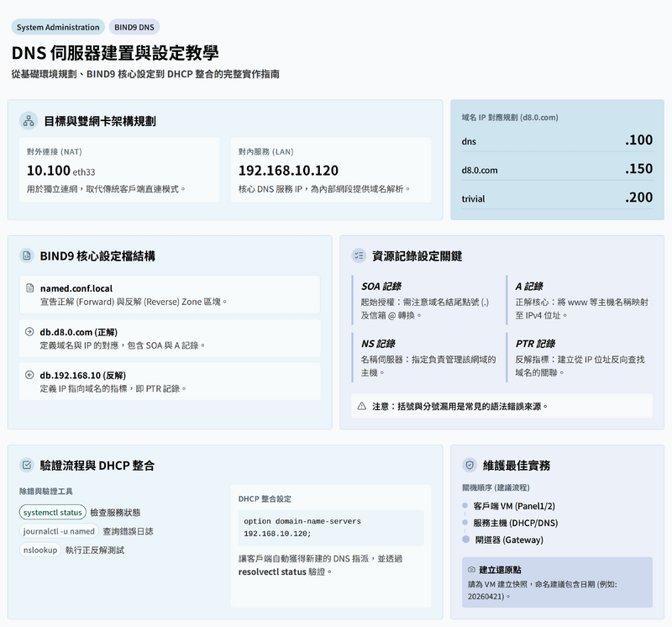672x627 pixels.
Task: Click the camera icon beside 建立還原點
Action: tap(471, 570)
